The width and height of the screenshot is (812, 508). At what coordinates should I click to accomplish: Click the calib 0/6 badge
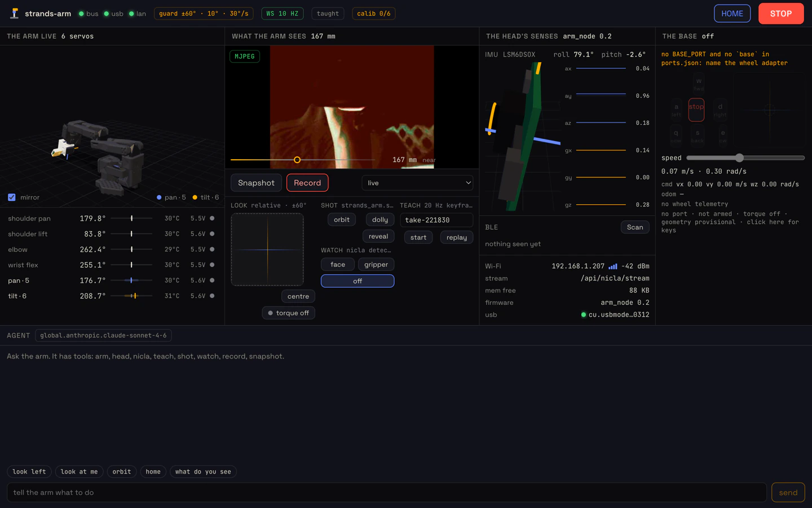click(374, 14)
